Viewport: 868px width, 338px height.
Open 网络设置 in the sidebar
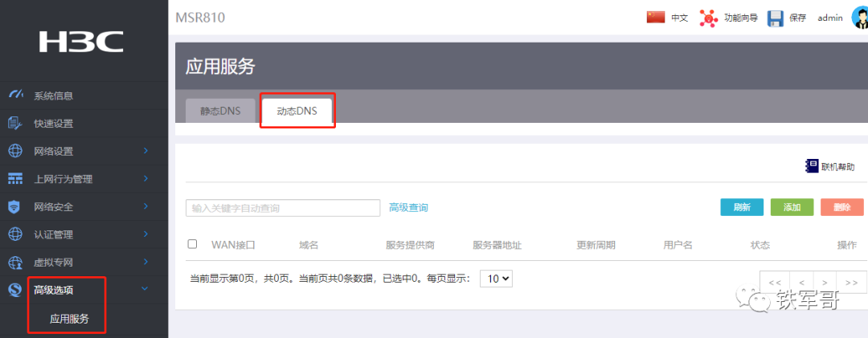54,151
